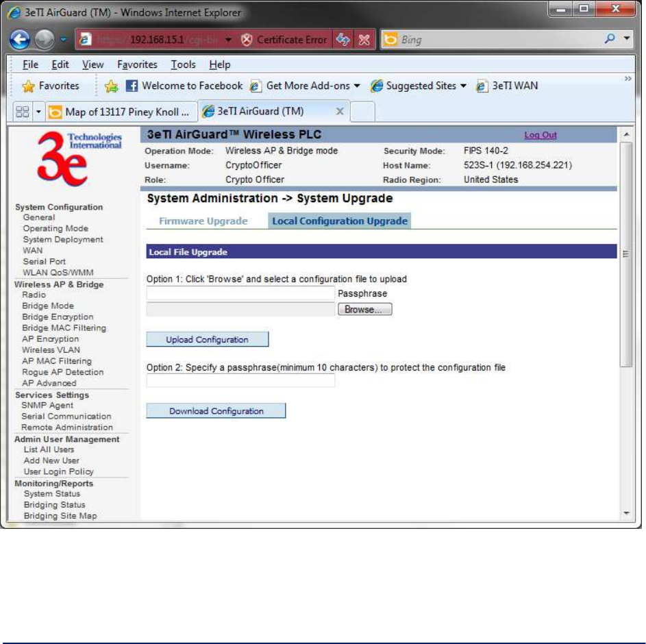Open the Tools menu

tap(183, 64)
